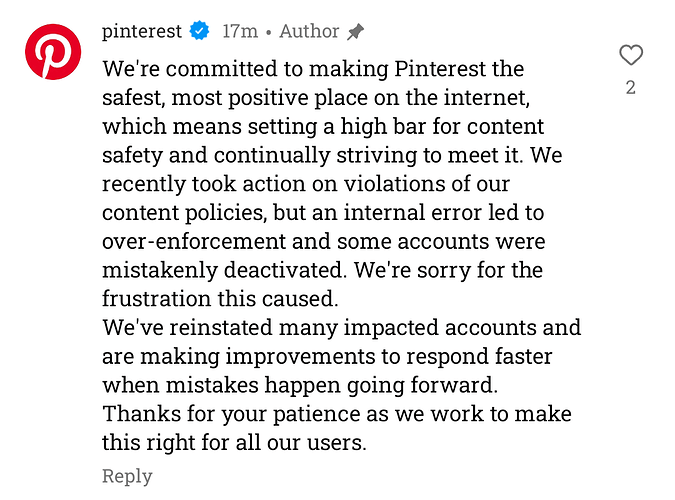Reply to the pinterest comment
Image resolution: width=675 pixels, height=500 pixels.
point(127,476)
